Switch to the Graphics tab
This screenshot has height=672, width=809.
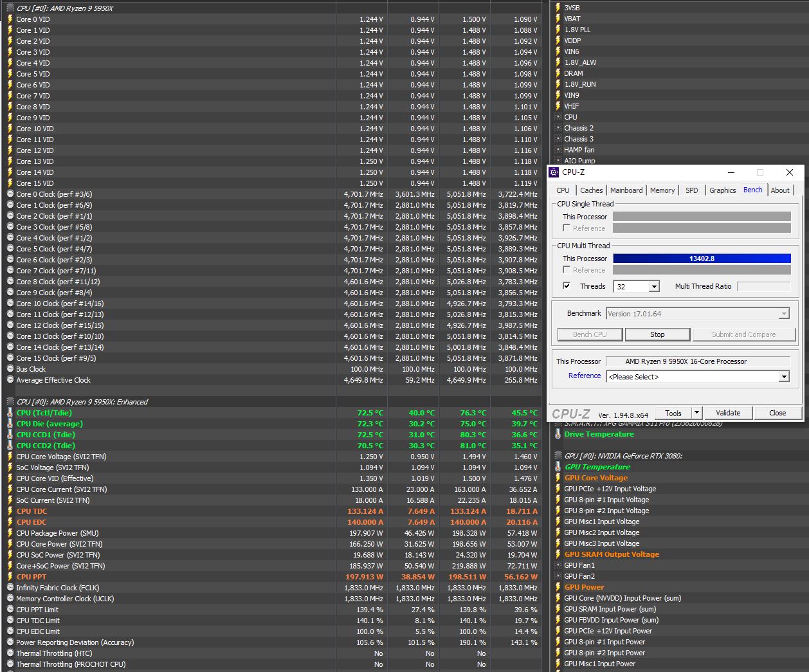tap(722, 190)
